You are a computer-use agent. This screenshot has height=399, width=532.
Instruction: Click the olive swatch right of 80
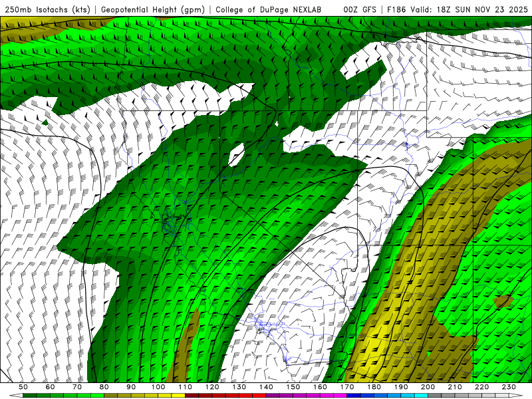[111, 396]
